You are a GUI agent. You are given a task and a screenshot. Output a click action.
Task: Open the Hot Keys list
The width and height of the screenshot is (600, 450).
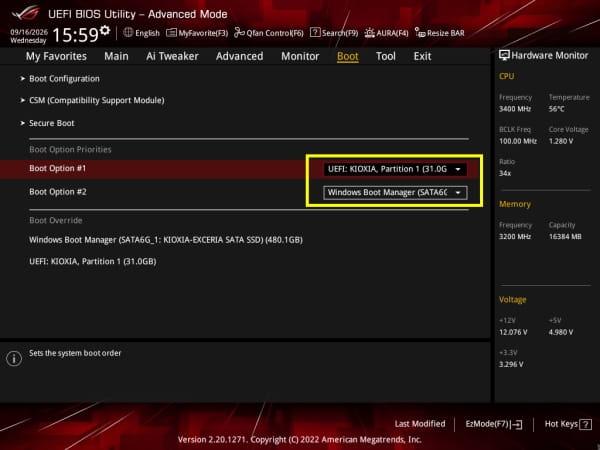tap(568, 424)
